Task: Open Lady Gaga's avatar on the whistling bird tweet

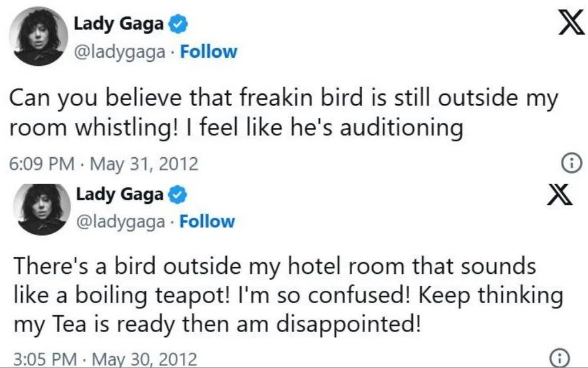Action: tap(39, 37)
